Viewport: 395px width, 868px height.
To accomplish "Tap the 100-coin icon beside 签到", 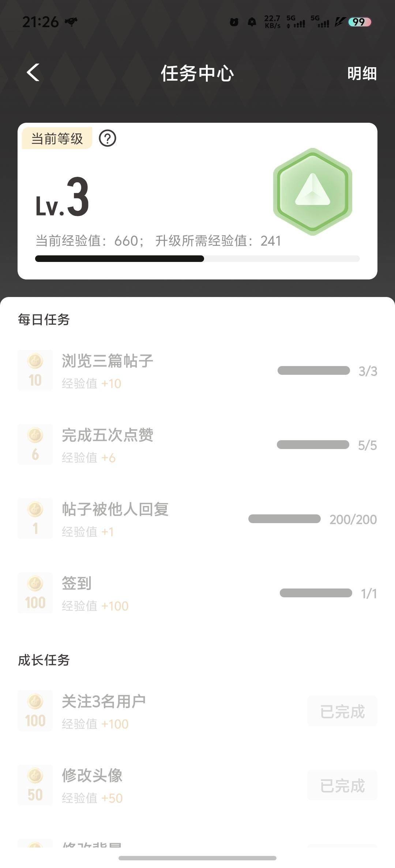I will coord(35,593).
